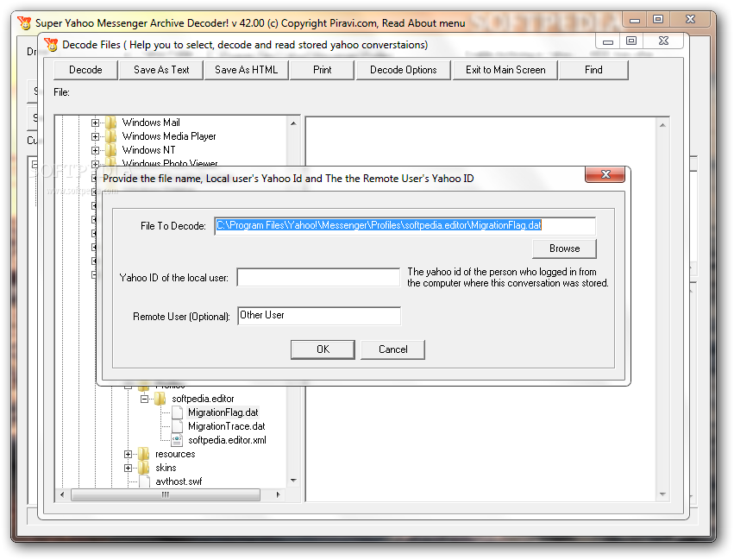Click the Find button

click(x=593, y=70)
